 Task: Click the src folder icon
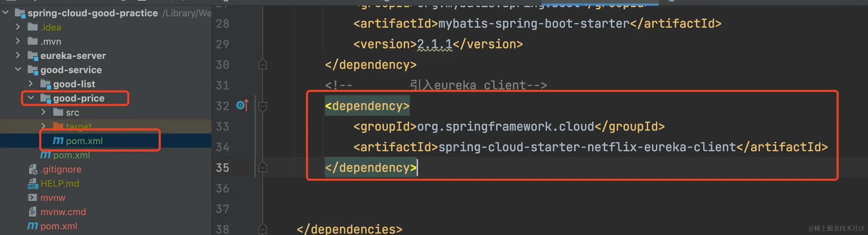click(58, 112)
